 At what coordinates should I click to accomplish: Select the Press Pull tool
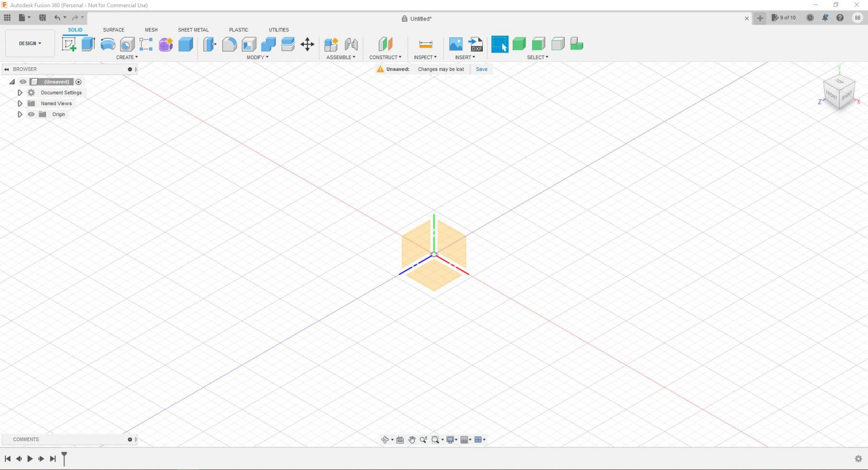pos(210,44)
